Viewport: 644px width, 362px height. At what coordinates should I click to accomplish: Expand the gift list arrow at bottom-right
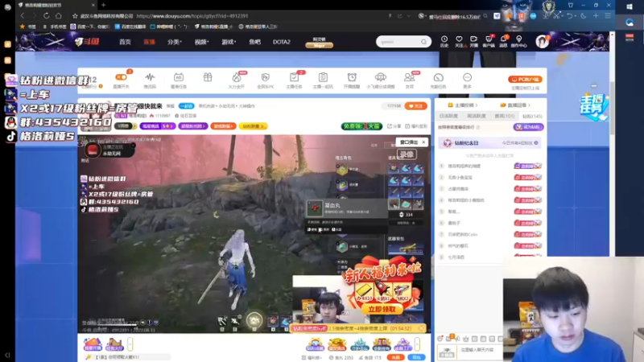point(417,344)
